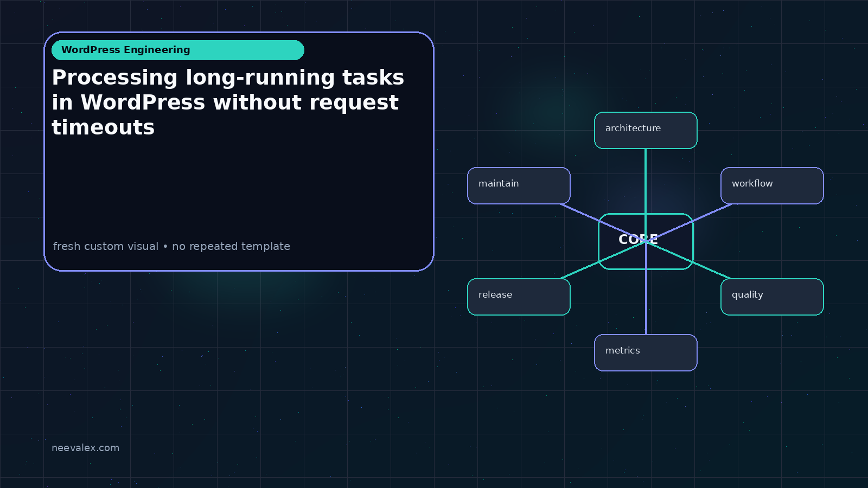
Task: Select the quality node
Action: tap(772, 297)
